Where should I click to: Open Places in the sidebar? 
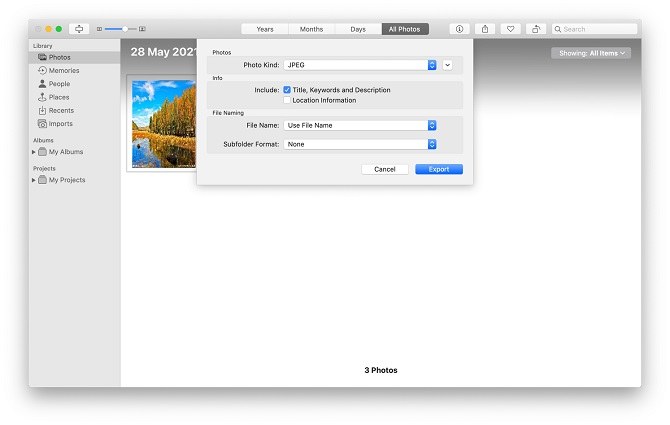59,97
